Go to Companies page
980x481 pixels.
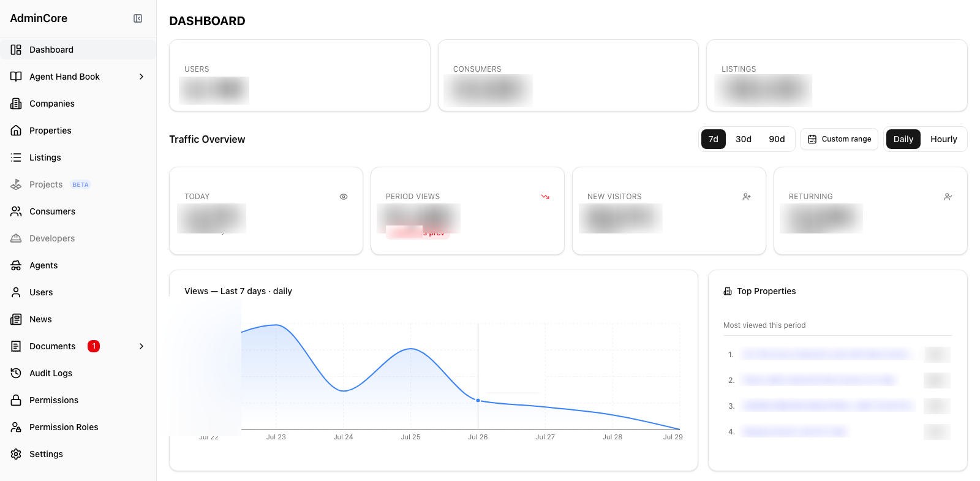coord(78,104)
